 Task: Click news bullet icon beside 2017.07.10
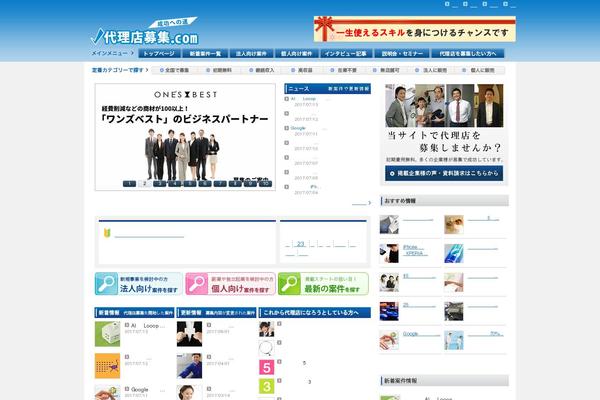286,143
